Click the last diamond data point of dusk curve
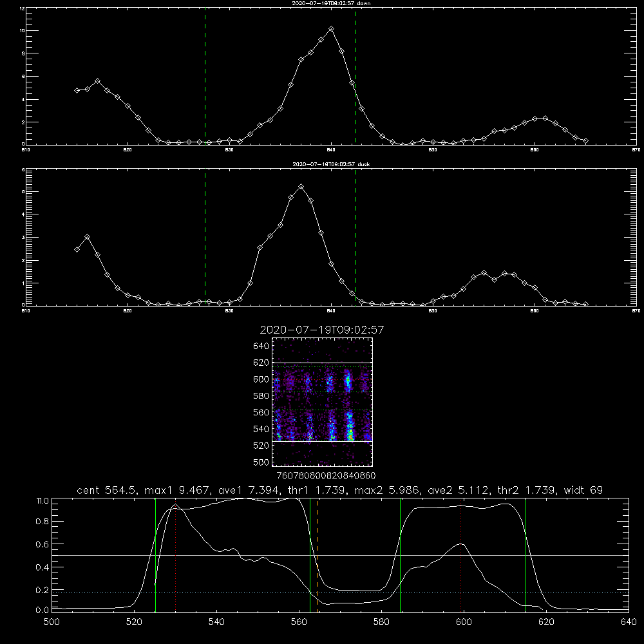The width and height of the screenshot is (644, 644). [x=585, y=305]
